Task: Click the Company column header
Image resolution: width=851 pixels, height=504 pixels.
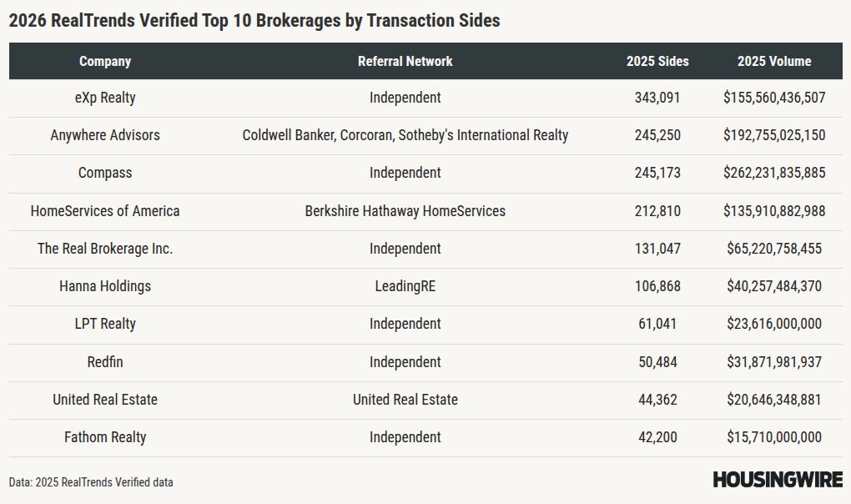Action: pyautogui.click(x=105, y=61)
